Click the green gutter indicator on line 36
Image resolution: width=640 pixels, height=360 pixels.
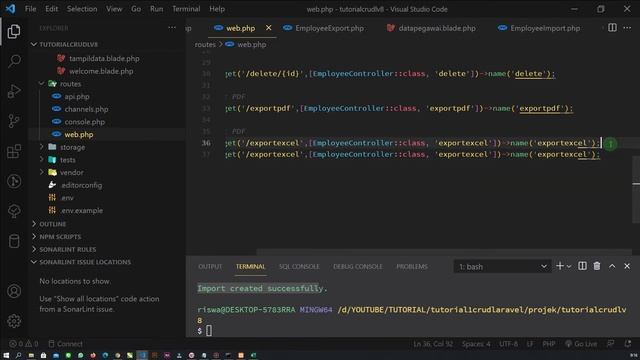coord(611,144)
